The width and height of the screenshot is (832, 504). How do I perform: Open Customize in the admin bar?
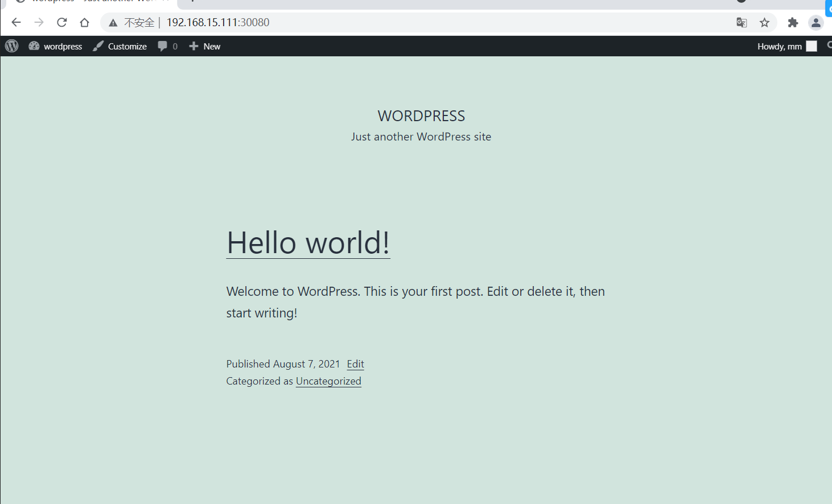[x=120, y=46]
